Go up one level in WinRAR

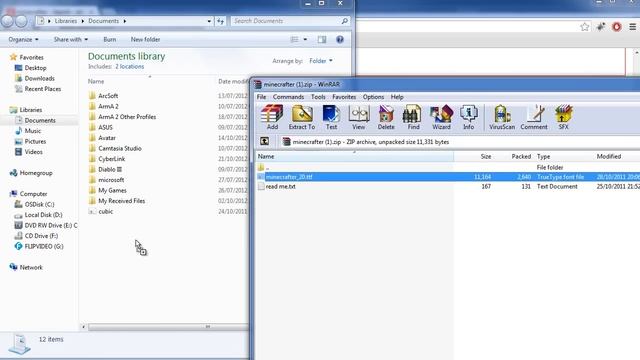[264, 141]
